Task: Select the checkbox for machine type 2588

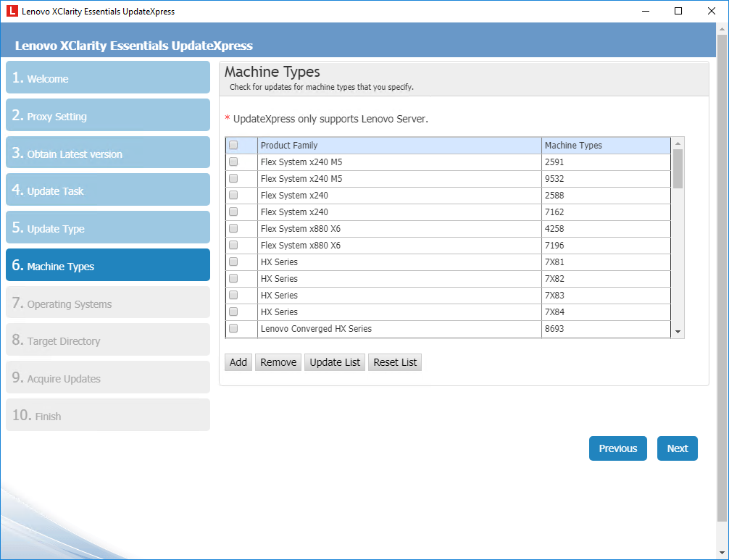Action: [233, 195]
